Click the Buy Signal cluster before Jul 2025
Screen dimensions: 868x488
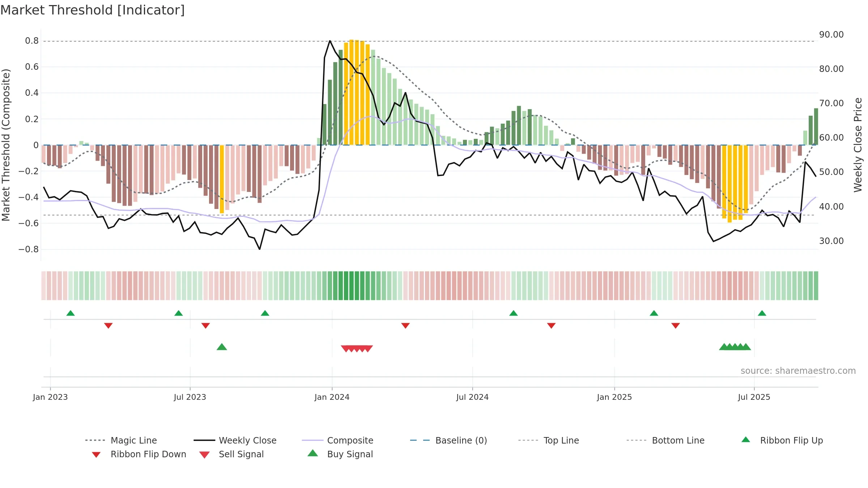point(735,347)
